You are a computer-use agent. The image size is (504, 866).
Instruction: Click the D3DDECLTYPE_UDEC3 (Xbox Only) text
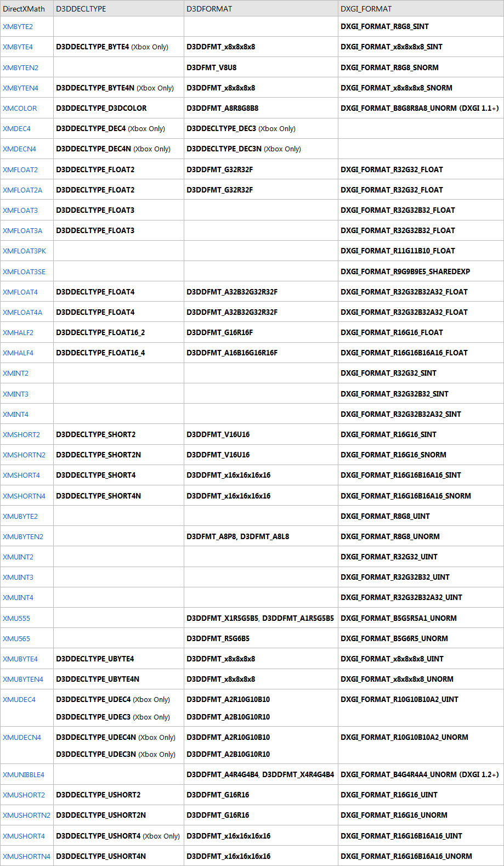pyautogui.click(x=113, y=717)
